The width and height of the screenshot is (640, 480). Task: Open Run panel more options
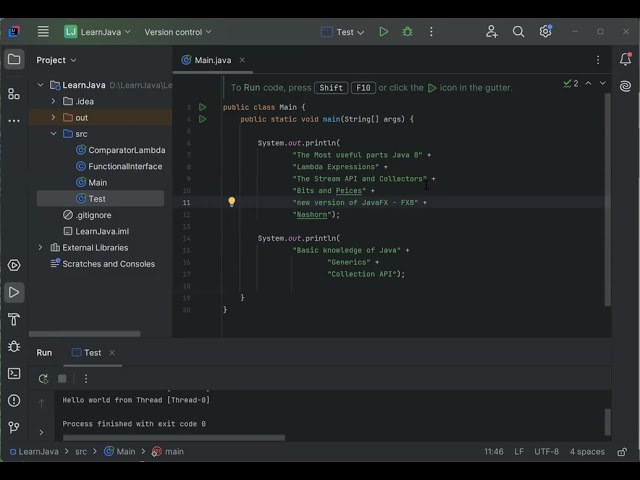click(x=86, y=379)
